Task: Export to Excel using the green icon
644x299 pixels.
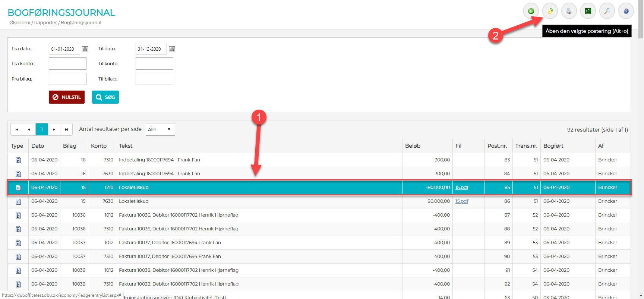Action: coord(588,11)
